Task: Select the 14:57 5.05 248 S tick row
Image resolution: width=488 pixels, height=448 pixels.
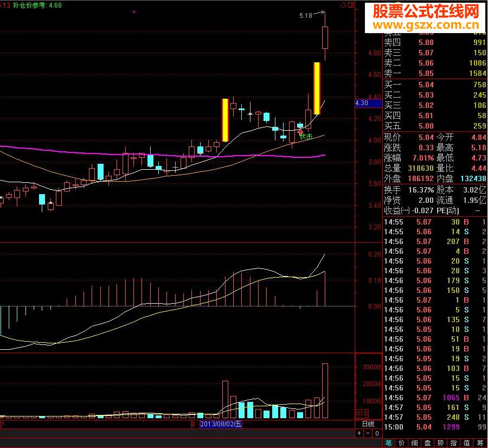Action: [x=435, y=417]
